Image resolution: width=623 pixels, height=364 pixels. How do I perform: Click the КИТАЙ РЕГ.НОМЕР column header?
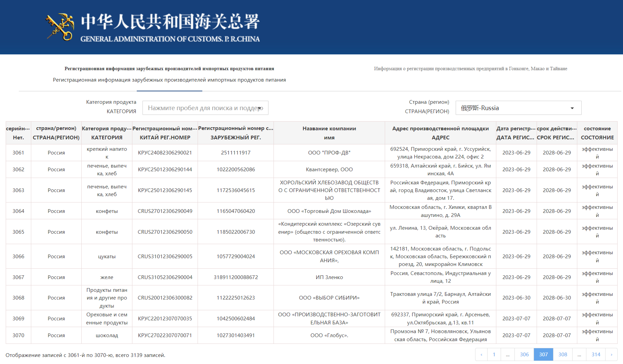pos(165,133)
